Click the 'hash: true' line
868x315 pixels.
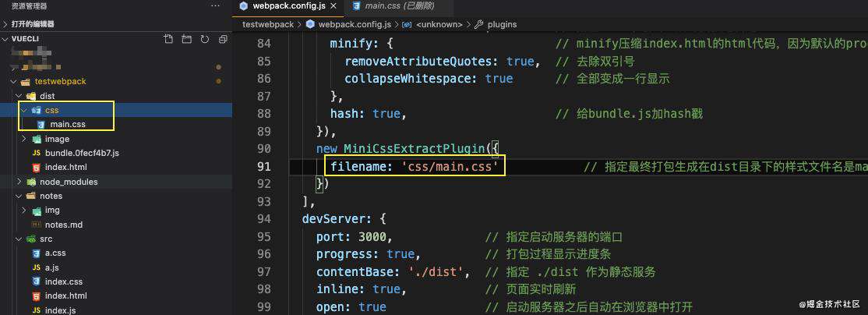pyautogui.click(x=369, y=114)
